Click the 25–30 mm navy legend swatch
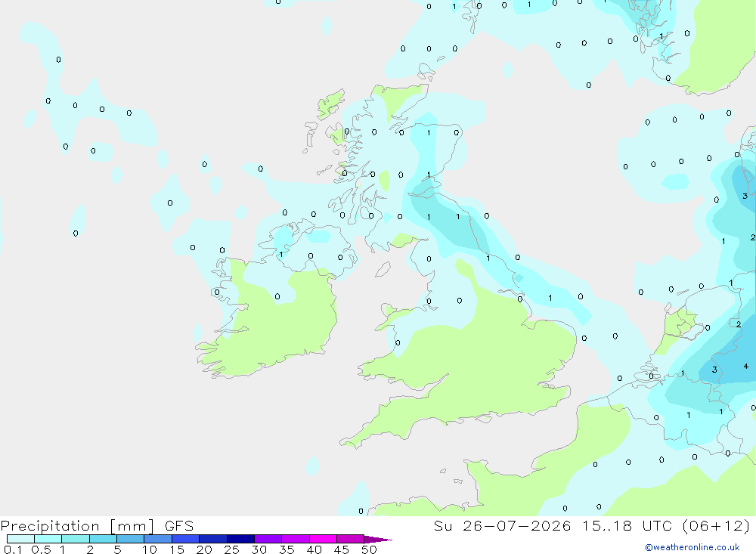Image resolution: width=756 pixels, height=554 pixels. [x=240, y=539]
